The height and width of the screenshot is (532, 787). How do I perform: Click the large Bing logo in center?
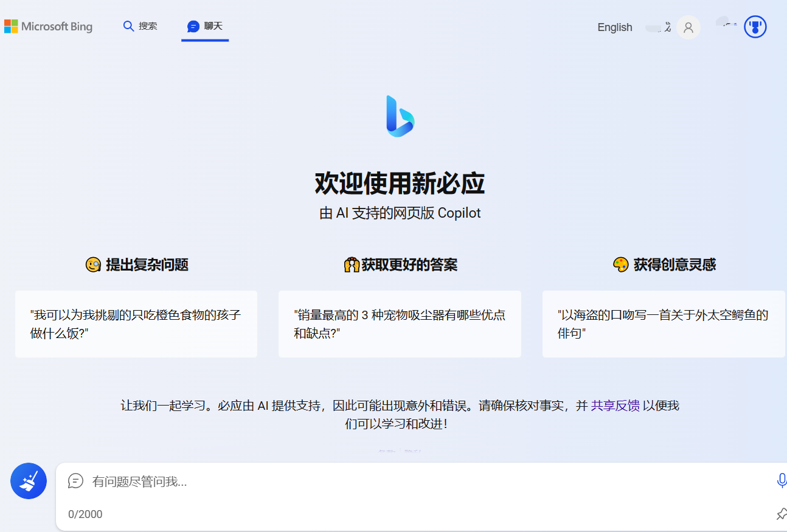click(400, 116)
